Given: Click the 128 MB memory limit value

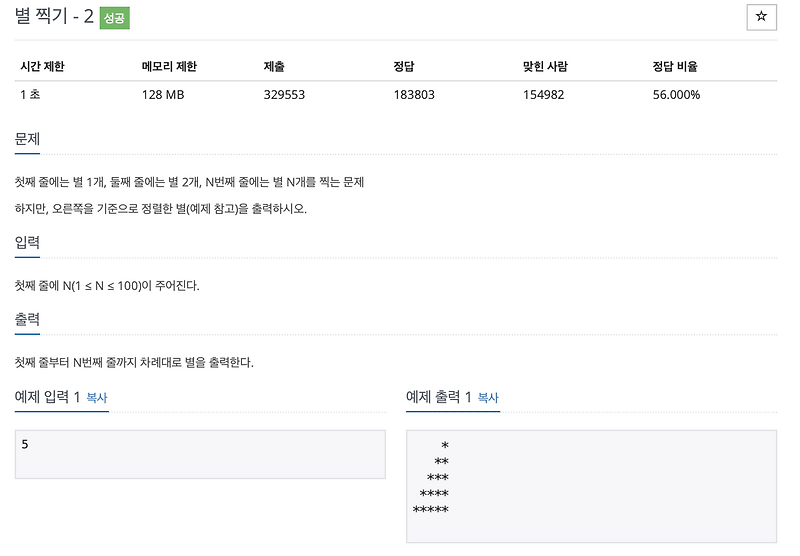Looking at the screenshot, I should coord(163,95).
